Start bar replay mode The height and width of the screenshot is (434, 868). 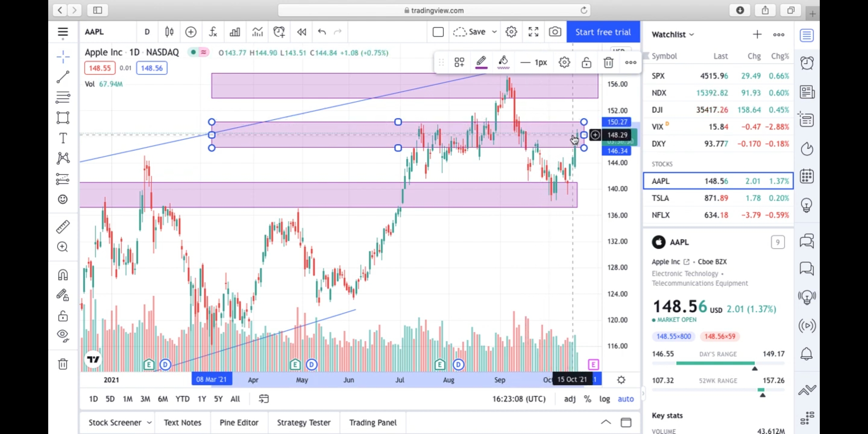click(x=301, y=32)
